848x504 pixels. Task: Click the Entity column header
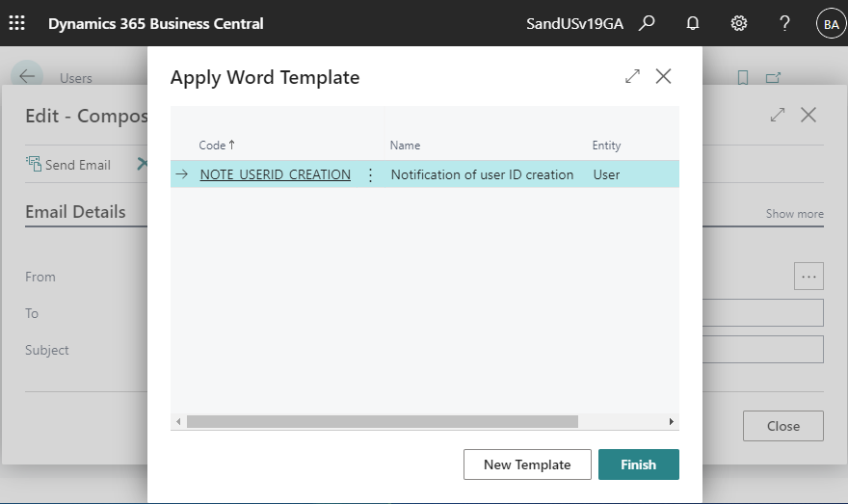click(606, 145)
